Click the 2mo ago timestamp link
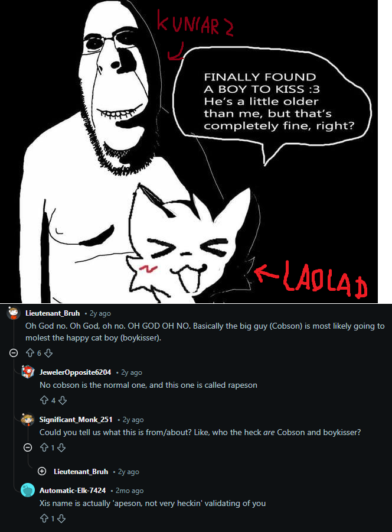 point(129,491)
